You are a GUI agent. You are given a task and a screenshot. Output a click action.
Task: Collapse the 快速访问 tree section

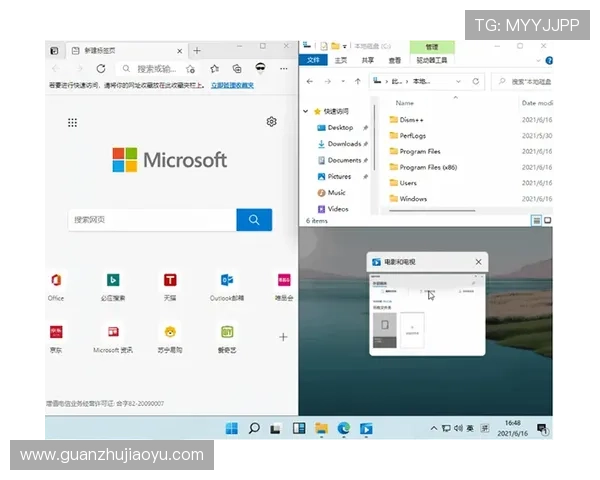point(306,111)
